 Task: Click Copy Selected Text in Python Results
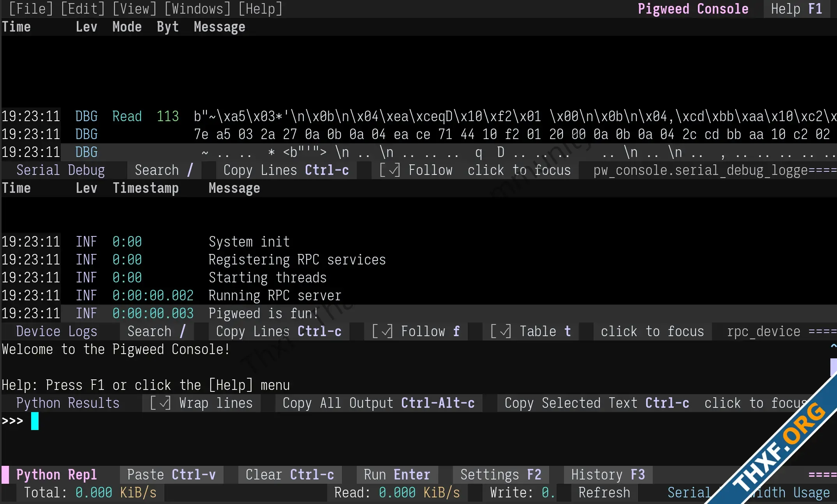pos(597,403)
